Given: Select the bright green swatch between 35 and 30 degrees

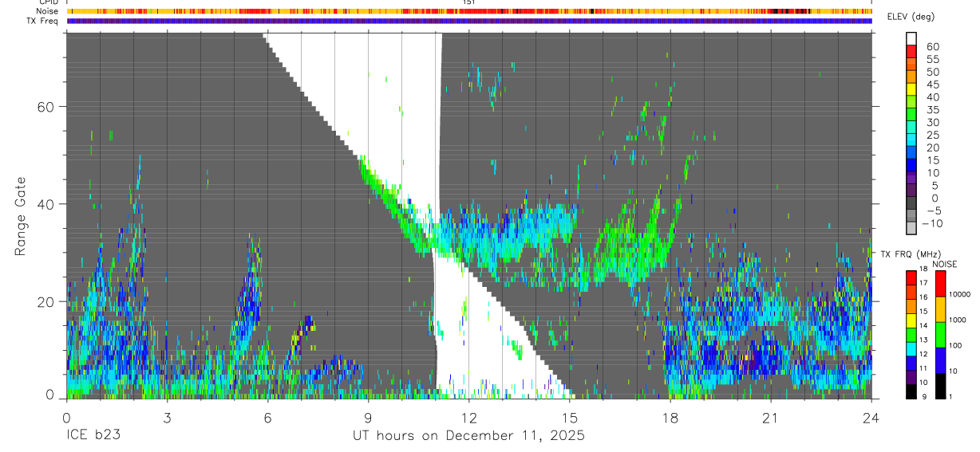Looking at the screenshot, I should pos(912,116).
